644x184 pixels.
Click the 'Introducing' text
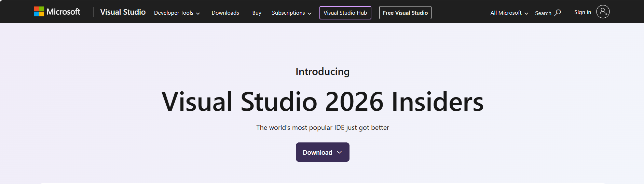[x=323, y=71]
